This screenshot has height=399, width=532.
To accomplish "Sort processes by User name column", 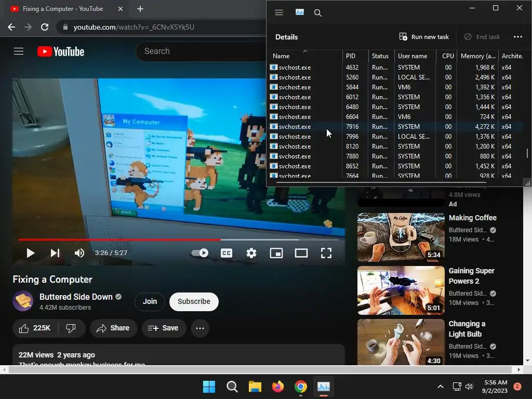I will (x=412, y=56).
